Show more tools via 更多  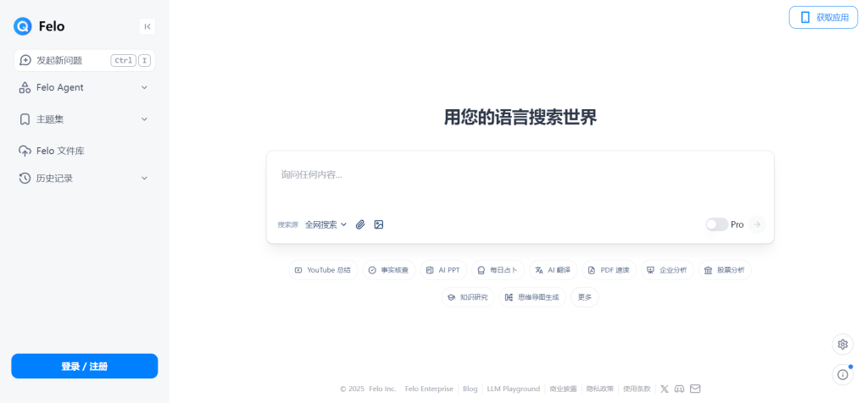click(x=585, y=297)
